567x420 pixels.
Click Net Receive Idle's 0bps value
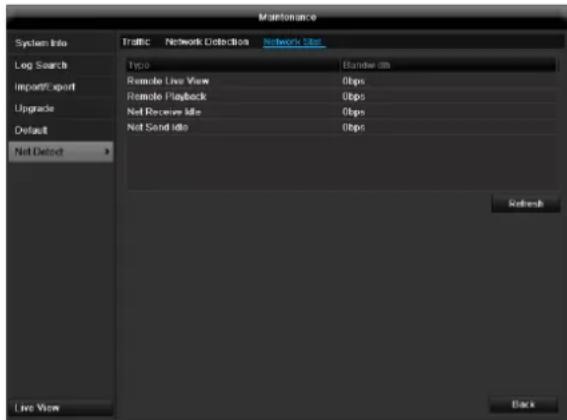[353, 112]
